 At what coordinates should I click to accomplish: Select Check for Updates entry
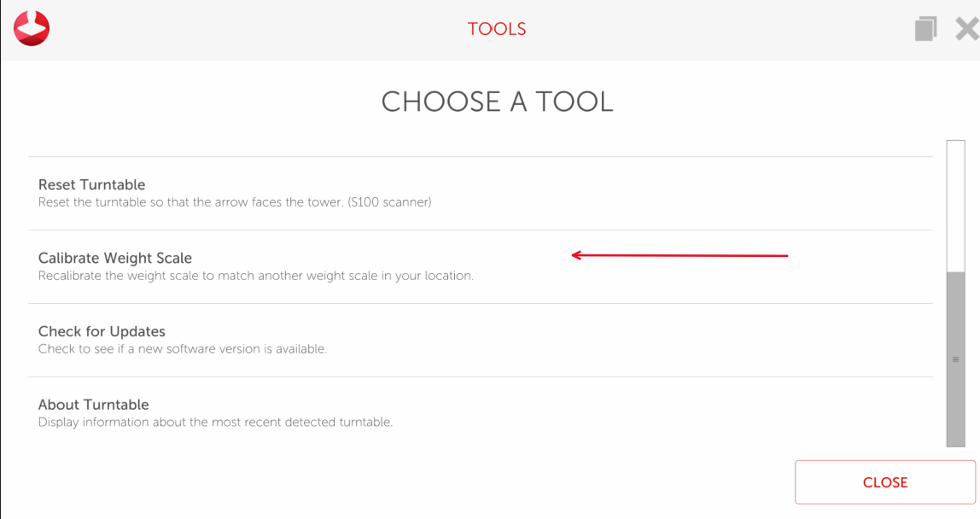102,331
